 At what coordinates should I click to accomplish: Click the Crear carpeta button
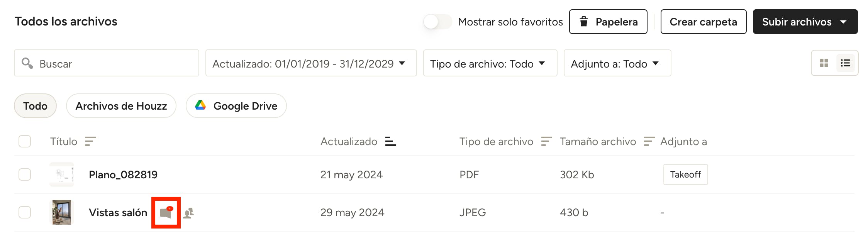tap(703, 22)
